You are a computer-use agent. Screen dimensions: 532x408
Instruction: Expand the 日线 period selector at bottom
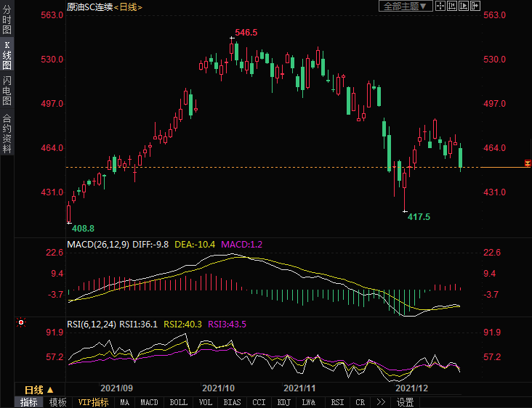pos(39,390)
